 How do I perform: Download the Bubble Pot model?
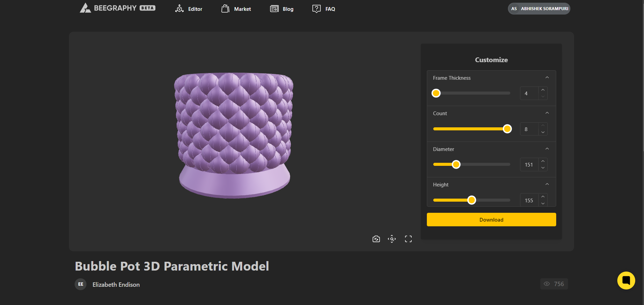click(x=491, y=220)
